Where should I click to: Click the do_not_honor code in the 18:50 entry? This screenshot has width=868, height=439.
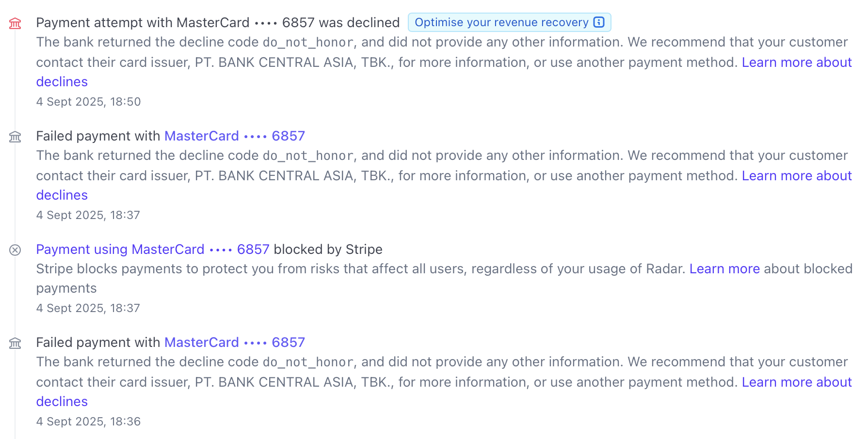pos(308,43)
